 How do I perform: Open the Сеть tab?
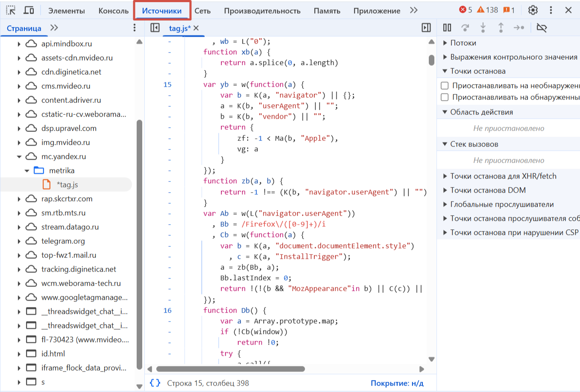coord(202,11)
